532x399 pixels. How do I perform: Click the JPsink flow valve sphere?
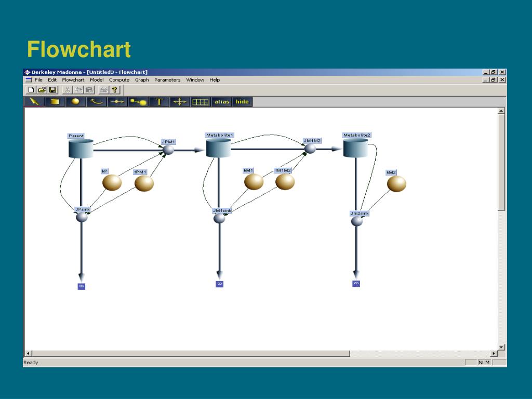tap(82, 217)
